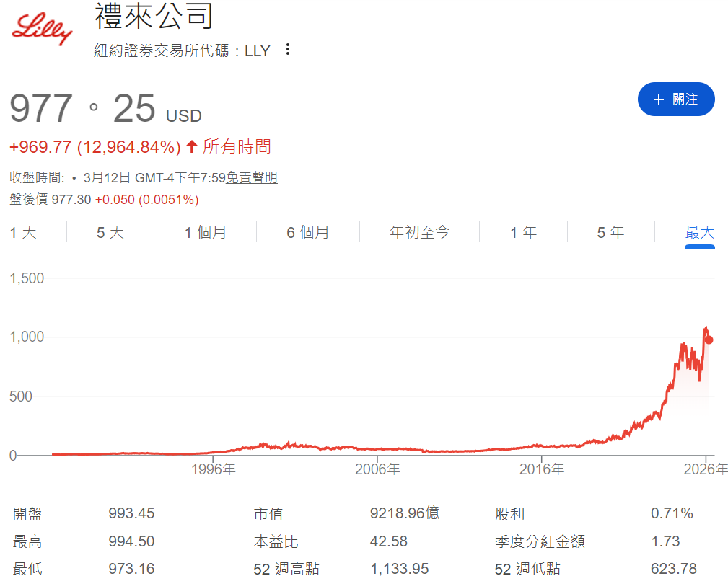Select the 1個月 chart range

click(x=206, y=232)
